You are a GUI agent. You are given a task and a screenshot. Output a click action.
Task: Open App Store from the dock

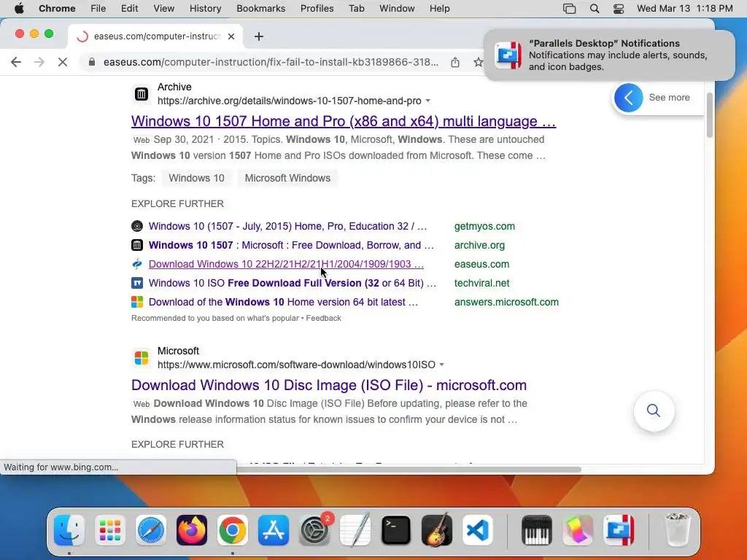tap(274, 530)
